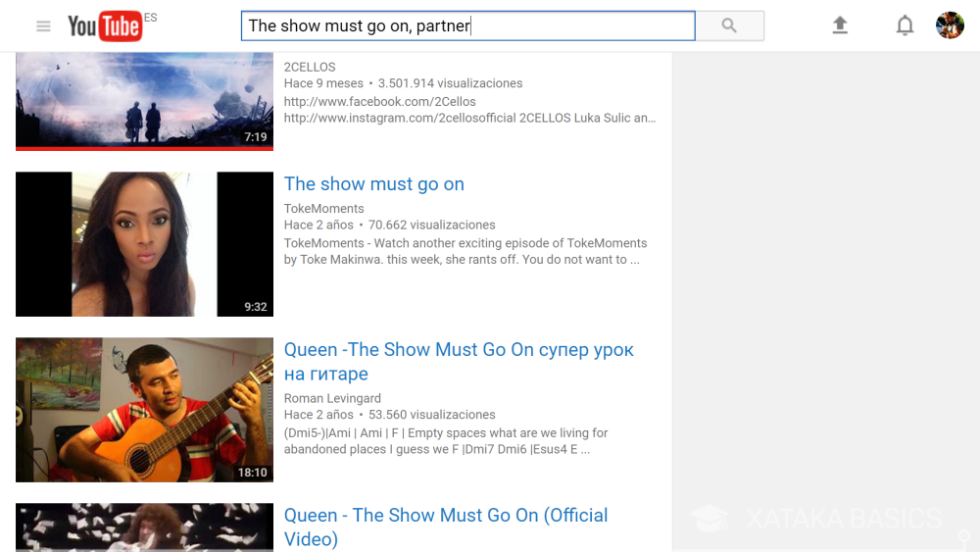980x552 pixels.
Task: Click "53.560 visualizaciones" text
Action: click(431, 415)
